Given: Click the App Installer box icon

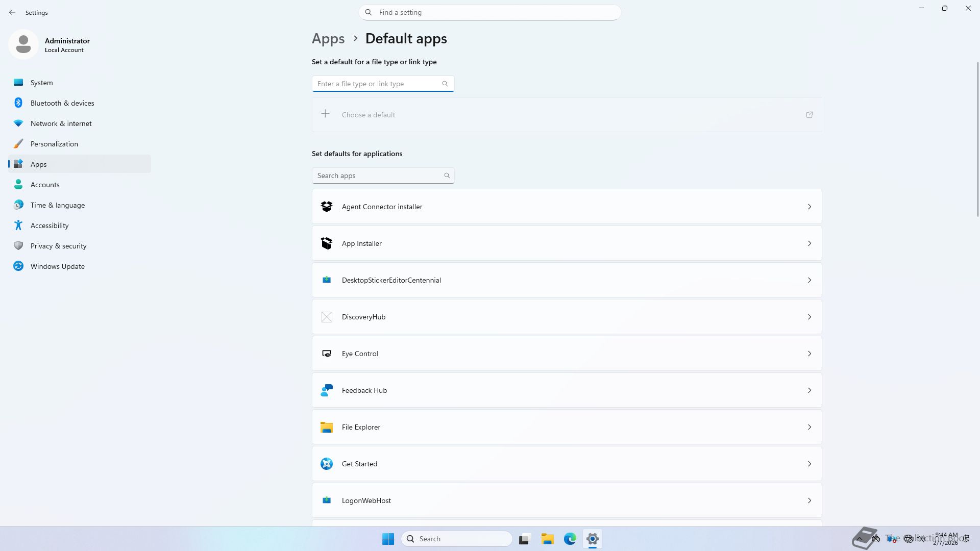Looking at the screenshot, I should pyautogui.click(x=327, y=243).
